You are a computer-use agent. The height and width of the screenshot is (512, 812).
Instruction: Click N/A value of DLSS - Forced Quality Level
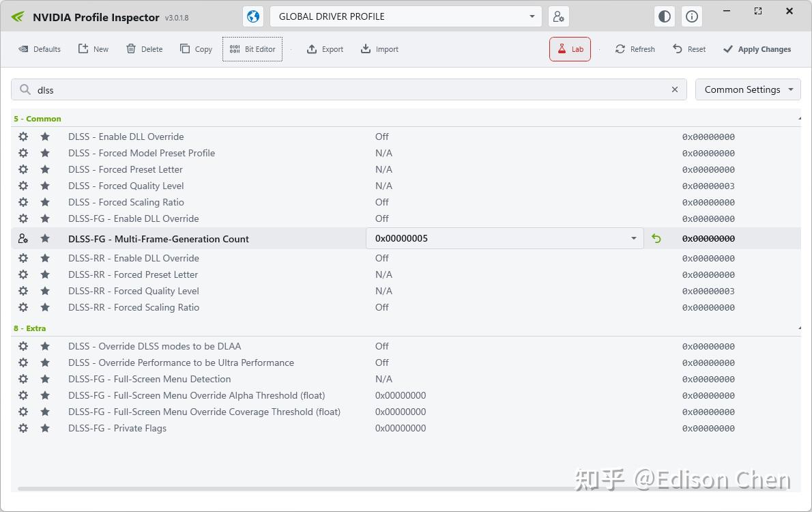pos(383,186)
